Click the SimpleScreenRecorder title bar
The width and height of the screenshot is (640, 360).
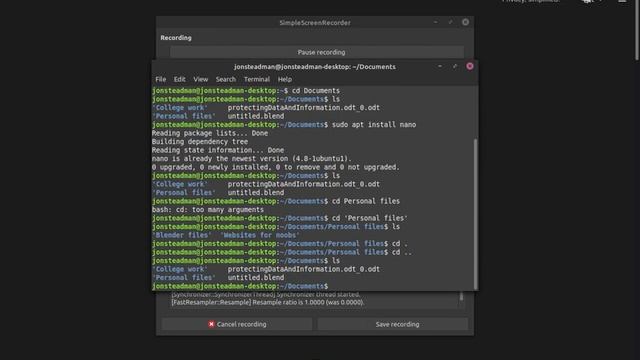point(315,22)
